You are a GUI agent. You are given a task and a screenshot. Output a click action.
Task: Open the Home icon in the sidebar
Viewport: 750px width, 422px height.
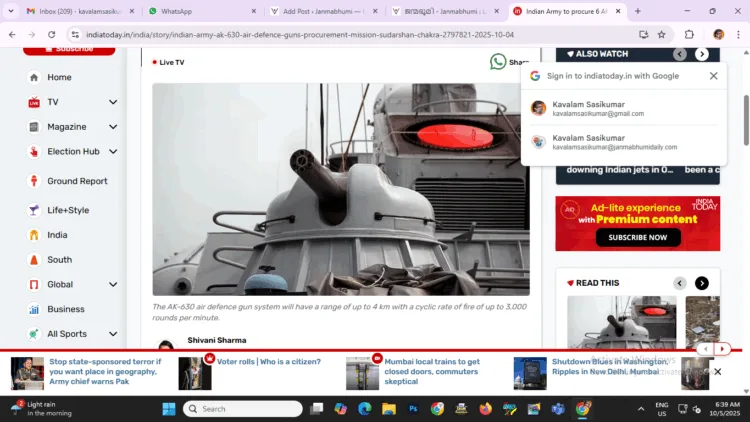[x=34, y=77]
